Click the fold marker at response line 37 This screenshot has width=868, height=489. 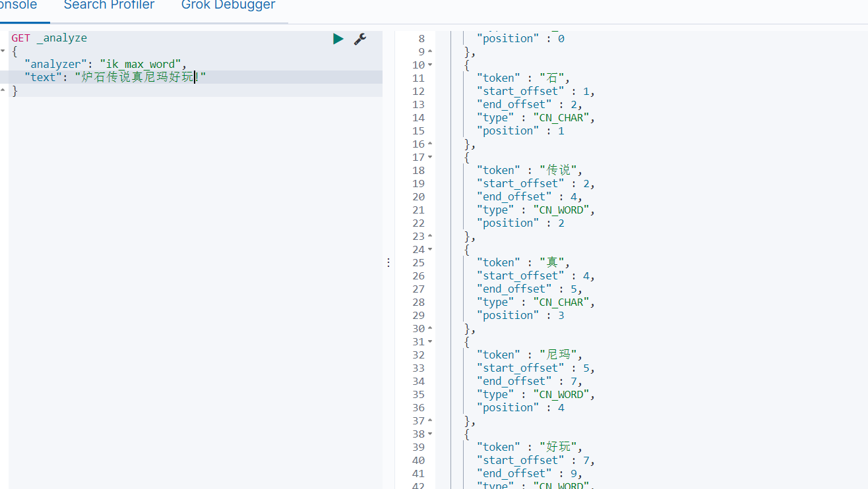click(430, 420)
